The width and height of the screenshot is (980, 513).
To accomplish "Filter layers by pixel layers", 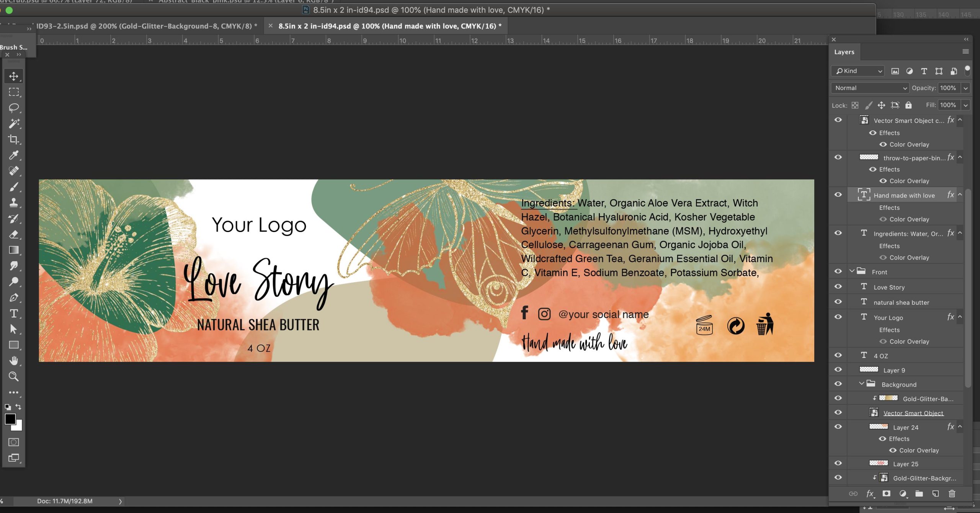I will click(895, 71).
